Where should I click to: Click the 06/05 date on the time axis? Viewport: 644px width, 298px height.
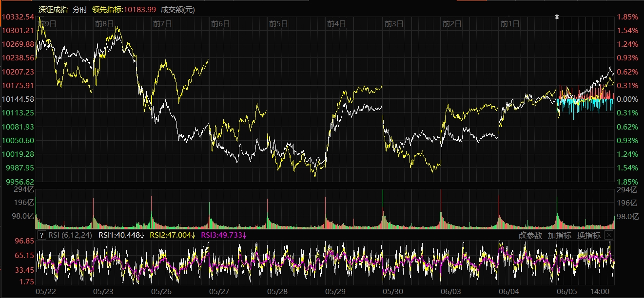point(566,291)
